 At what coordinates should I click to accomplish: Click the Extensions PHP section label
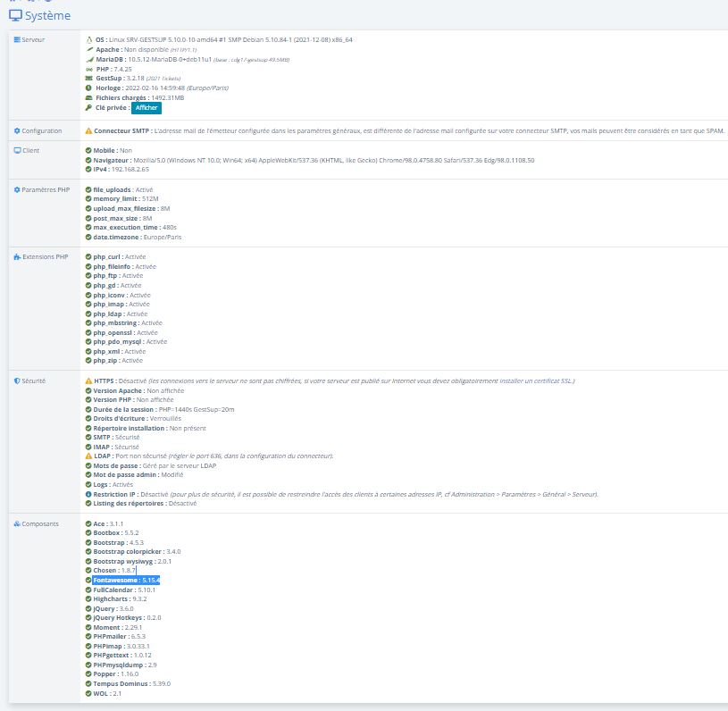[46, 257]
